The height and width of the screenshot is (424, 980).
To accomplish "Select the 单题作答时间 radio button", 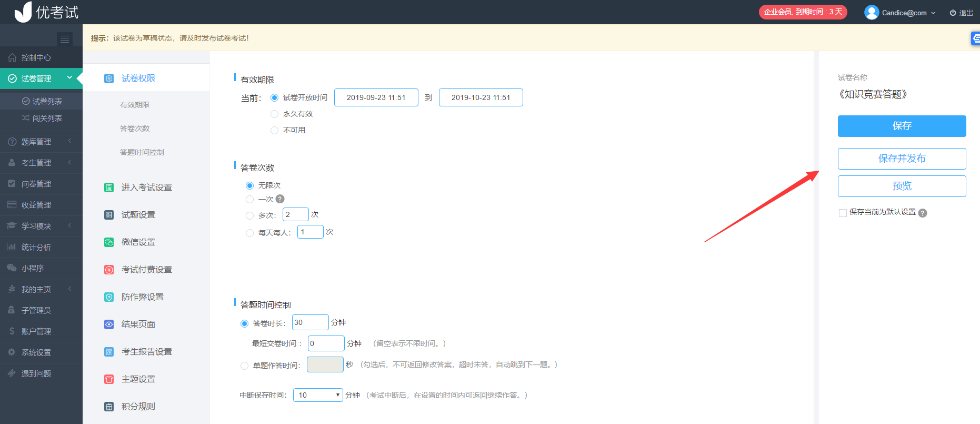I will 244,366.
